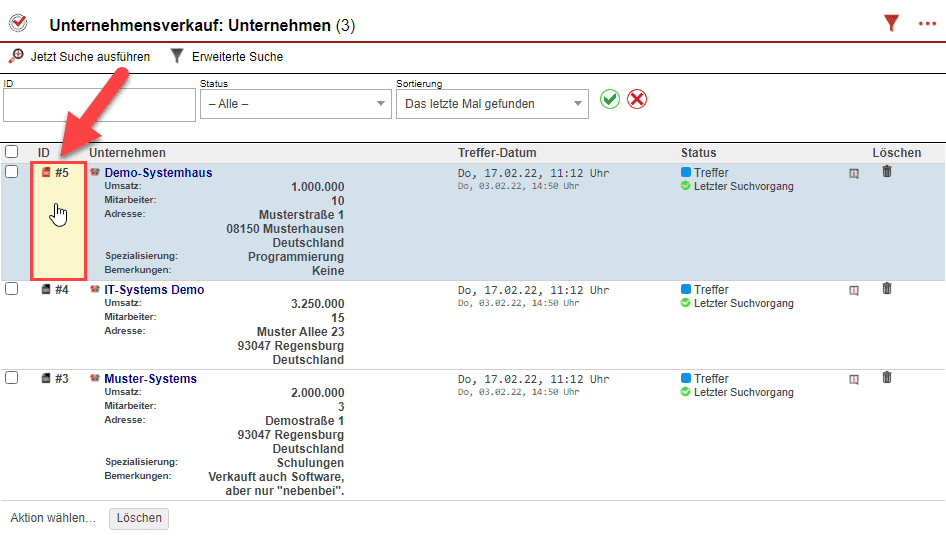Image resolution: width=946 pixels, height=537 pixels.
Task: Check the Demo-Systemhaus row checkbox
Action: 12,172
